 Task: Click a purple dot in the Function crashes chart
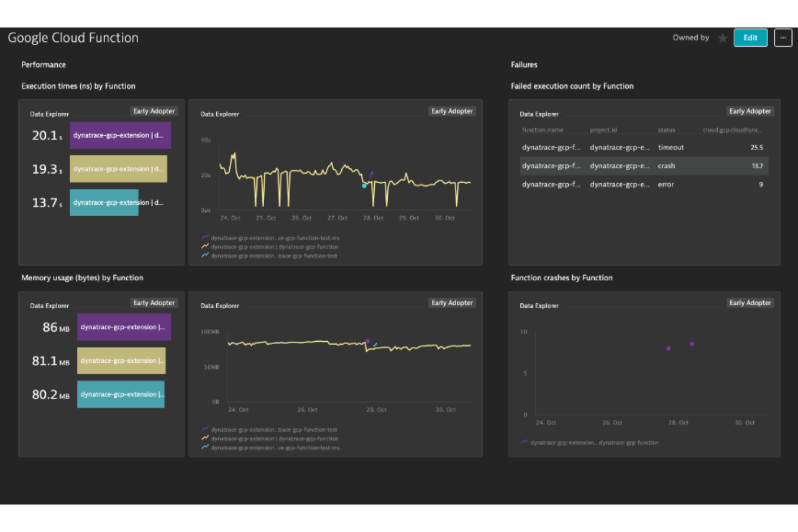click(x=669, y=349)
